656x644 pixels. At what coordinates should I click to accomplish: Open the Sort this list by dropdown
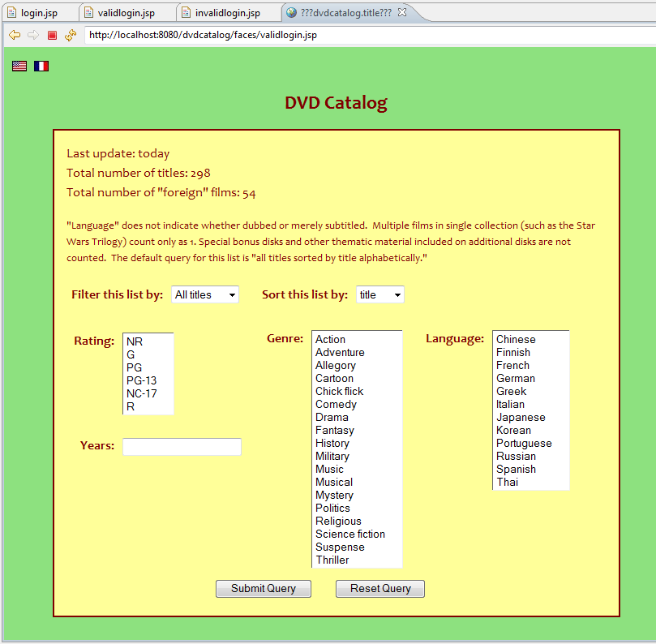[x=379, y=294]
